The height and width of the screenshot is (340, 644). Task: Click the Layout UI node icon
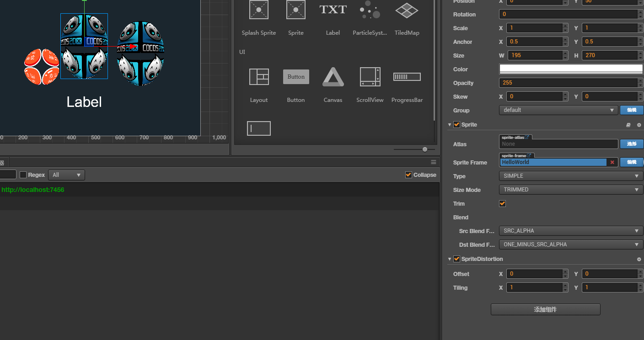[259, 77]
